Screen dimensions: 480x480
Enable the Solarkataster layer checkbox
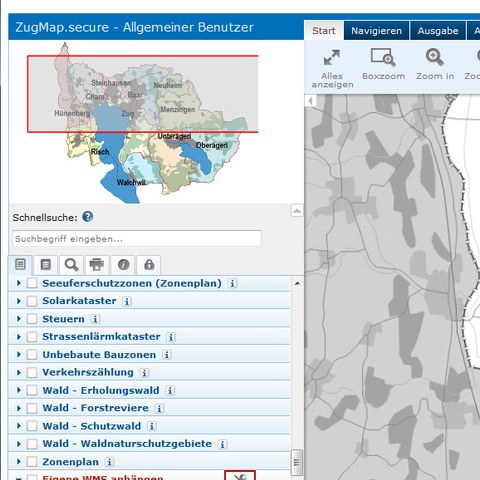click(32, 301)
